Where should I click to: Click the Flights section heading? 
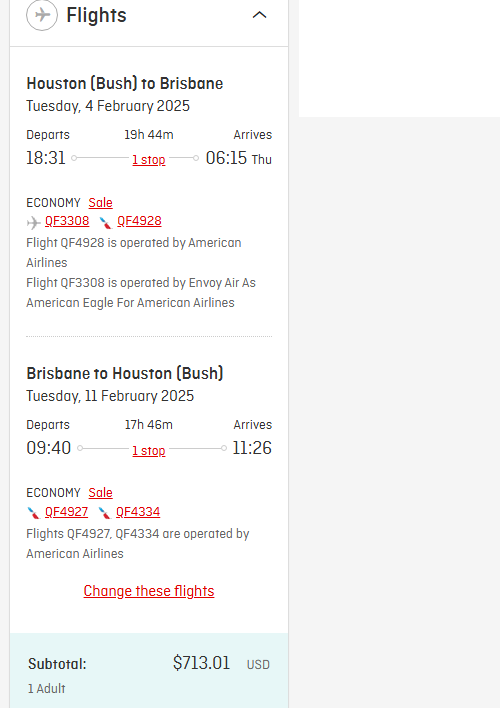tap(96, 15)
